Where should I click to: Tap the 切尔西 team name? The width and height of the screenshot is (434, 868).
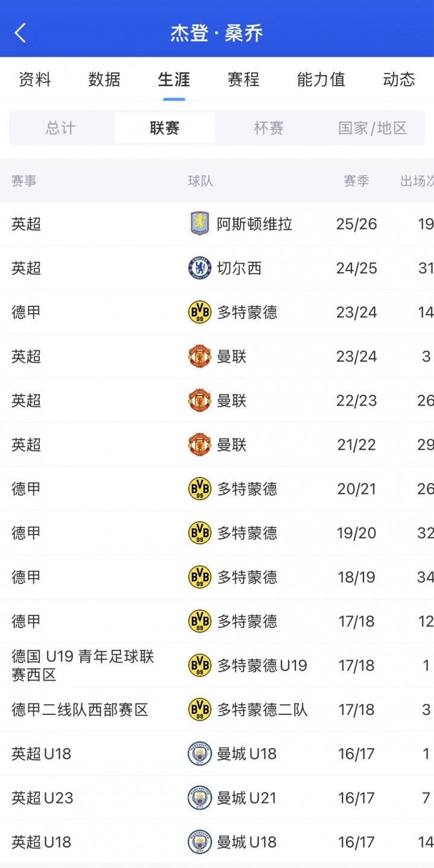[239, 268]
